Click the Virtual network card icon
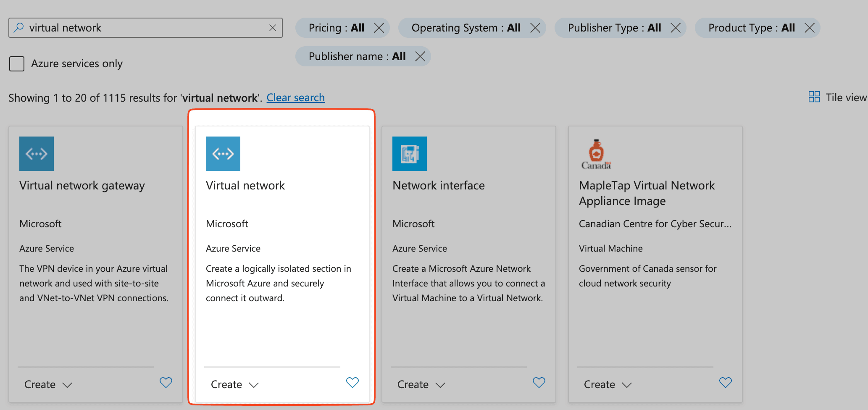Image resolution: width=868 pixels, height=410 pixels. (223, 154)
